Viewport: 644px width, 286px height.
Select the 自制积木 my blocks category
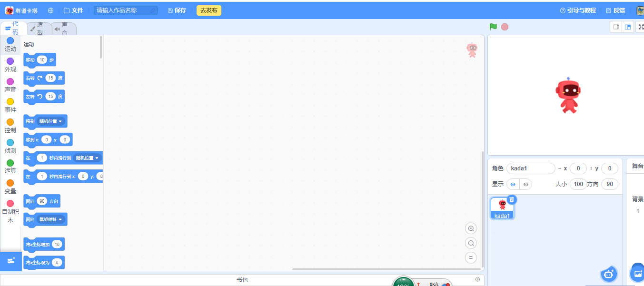tap(10, 212)
